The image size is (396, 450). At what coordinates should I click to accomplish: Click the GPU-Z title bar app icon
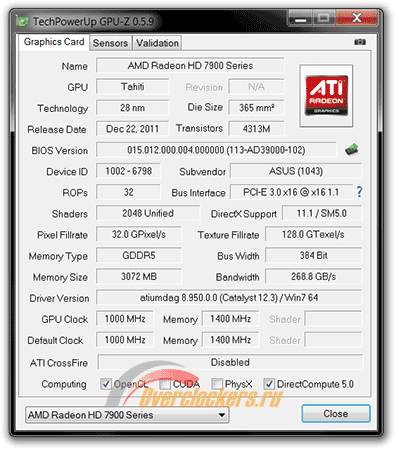click(x=23, y=21)
